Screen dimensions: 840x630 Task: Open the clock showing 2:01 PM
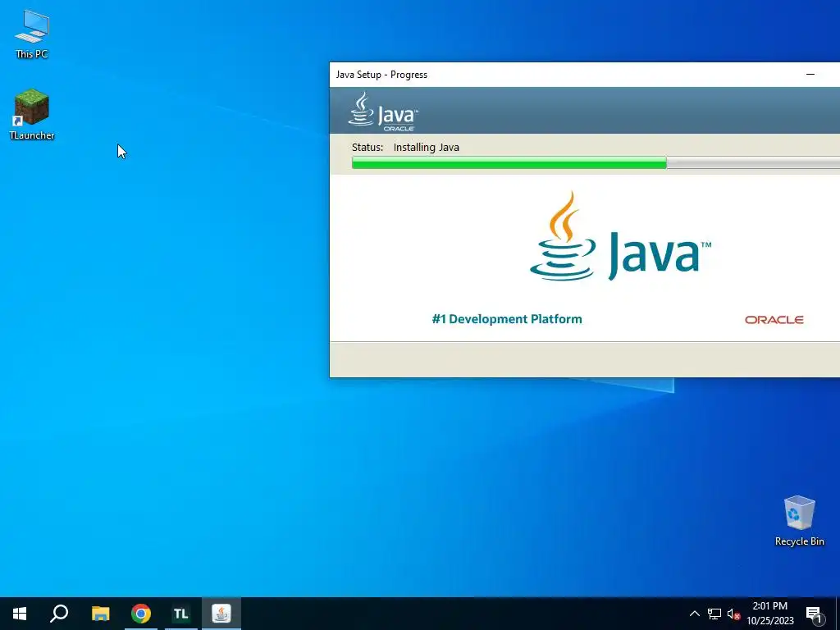click(x=769, y=614)
